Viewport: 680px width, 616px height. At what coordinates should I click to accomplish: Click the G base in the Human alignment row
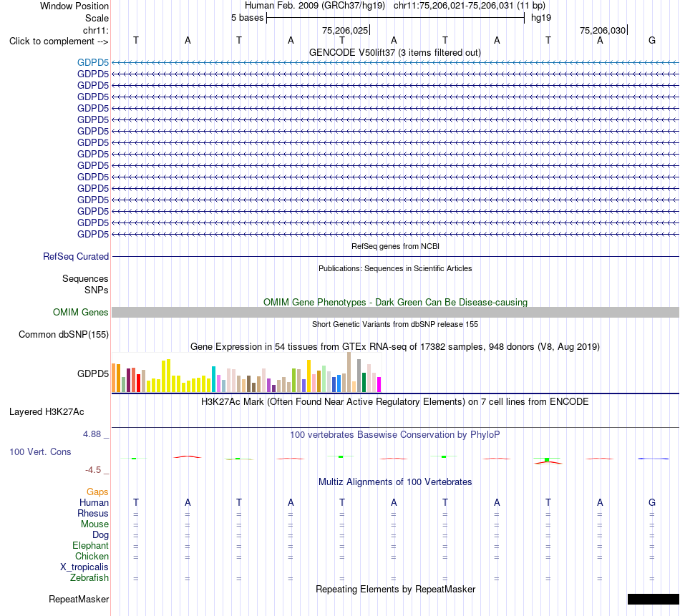tap(652, 502)
